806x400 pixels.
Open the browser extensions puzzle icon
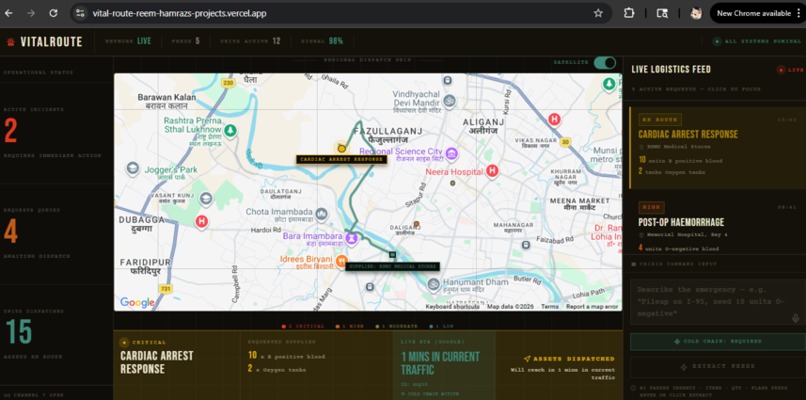(x=629, y=13)
